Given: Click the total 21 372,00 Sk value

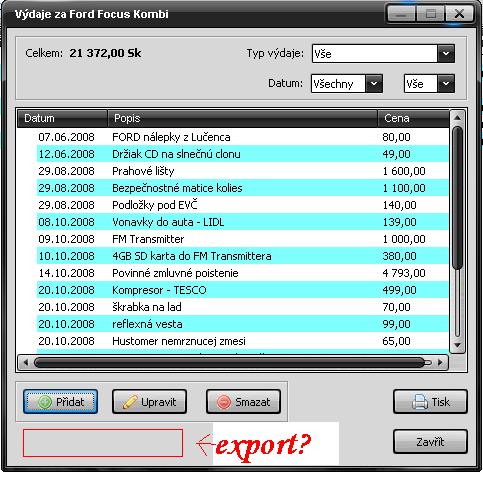Looking at the screenshot, I should click(x=105, y=53).
